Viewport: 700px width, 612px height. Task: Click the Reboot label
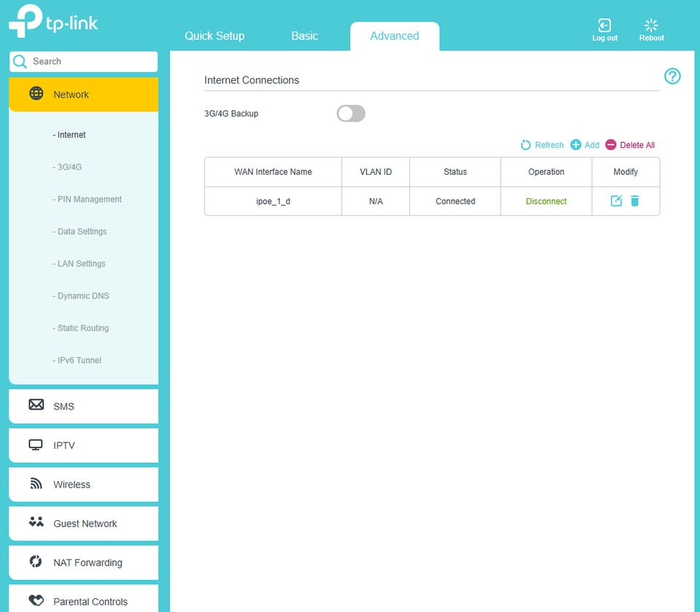point(651,38)
